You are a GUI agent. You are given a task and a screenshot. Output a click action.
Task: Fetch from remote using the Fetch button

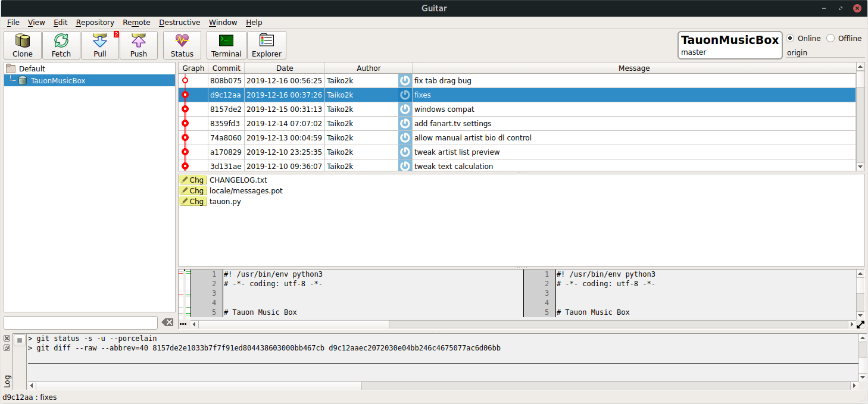click(61, 45)
